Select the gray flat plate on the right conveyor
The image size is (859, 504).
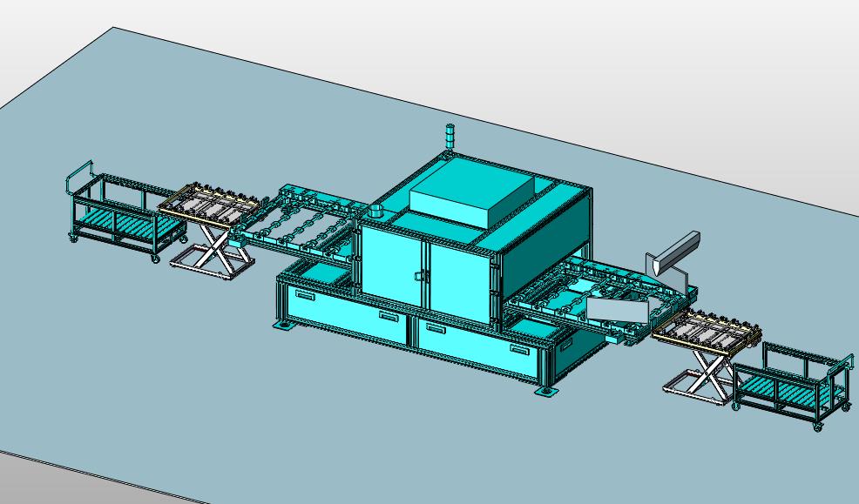click(x=618, y=310)
